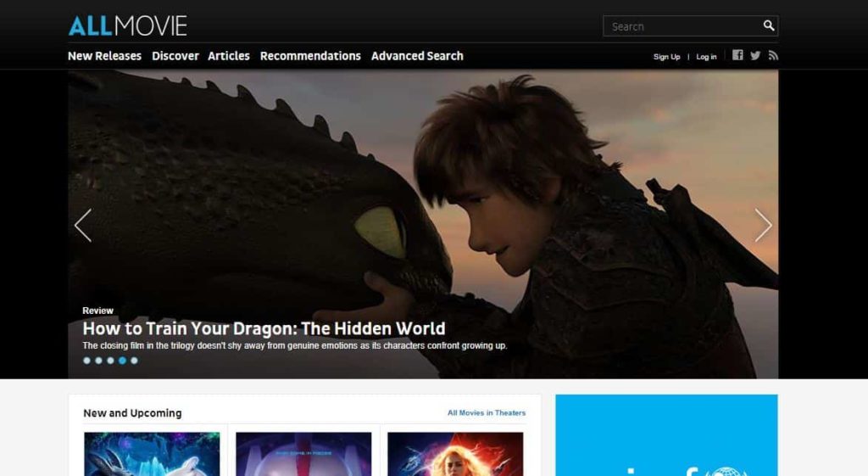The image size is (868, 476).
Task: Click the Log in link
Action: coord(706,57)
